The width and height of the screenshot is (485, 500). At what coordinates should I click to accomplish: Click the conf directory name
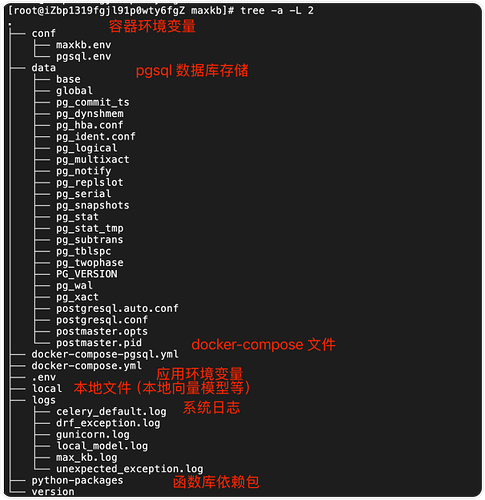44,33
